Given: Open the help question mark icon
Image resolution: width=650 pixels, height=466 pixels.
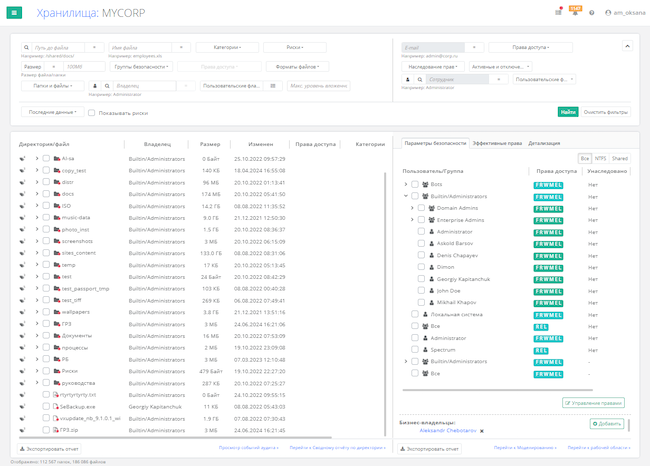Looking at the screenshot, I should 591,12.
